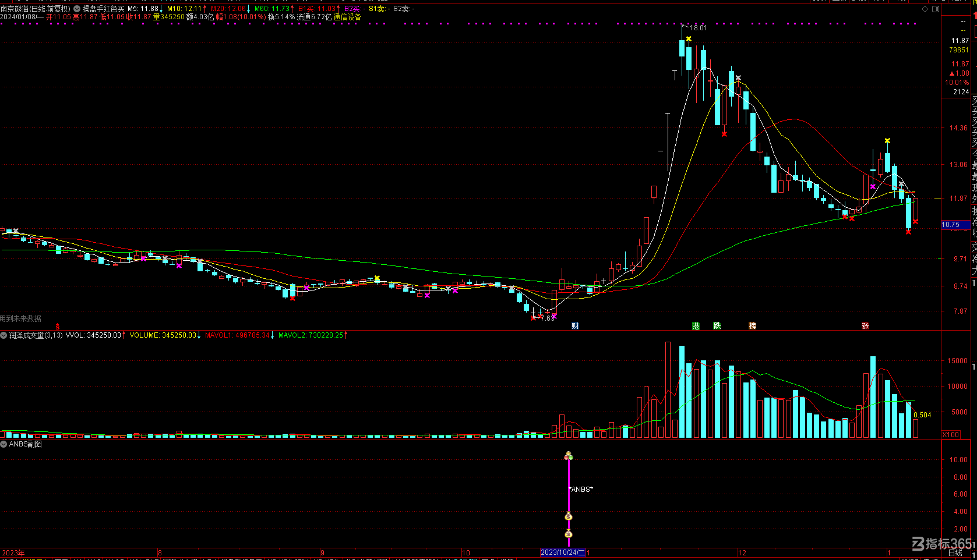Screen dimensions: 977x560
Task: Expand the ANBS副图 indicator dropdown
Action: [x=3, y=444]
